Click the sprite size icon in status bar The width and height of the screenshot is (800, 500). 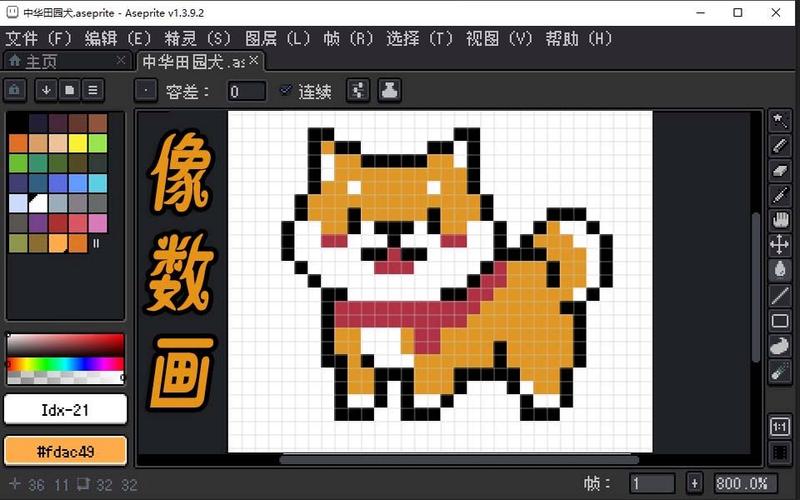coord(83,483)
